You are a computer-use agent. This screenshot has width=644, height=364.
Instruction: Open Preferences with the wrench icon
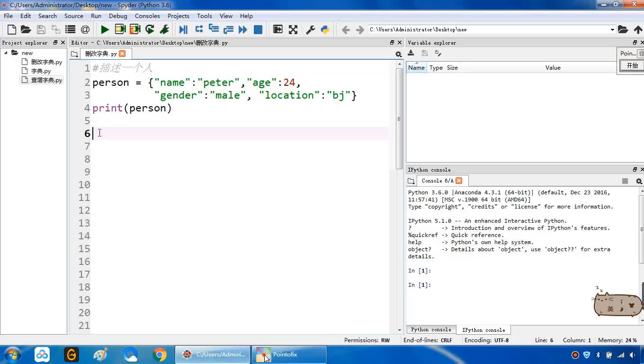click(x=311, y=30)
